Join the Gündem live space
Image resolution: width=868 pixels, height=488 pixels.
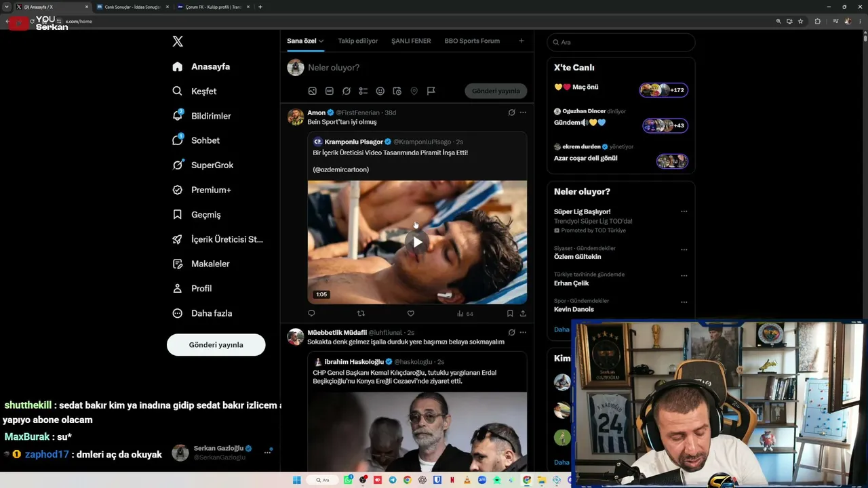click(665, 125)
